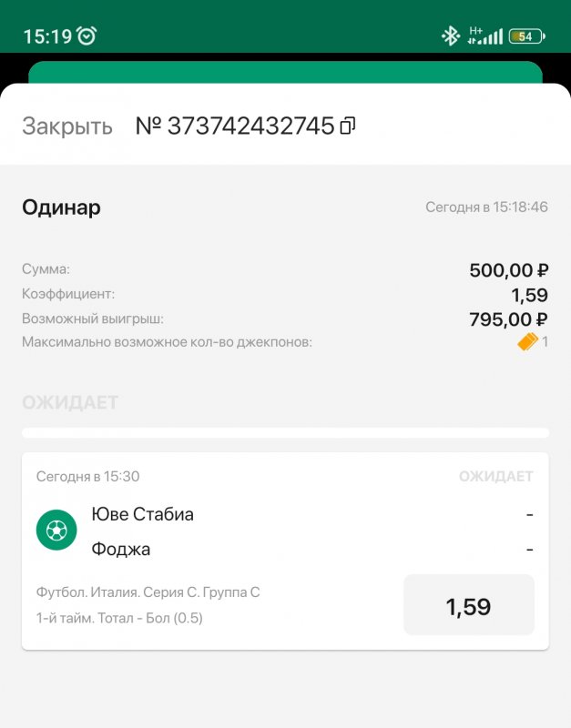Tap the 1,59 odds button
This screenshot has height=728, width=571.
coord(468,606)
